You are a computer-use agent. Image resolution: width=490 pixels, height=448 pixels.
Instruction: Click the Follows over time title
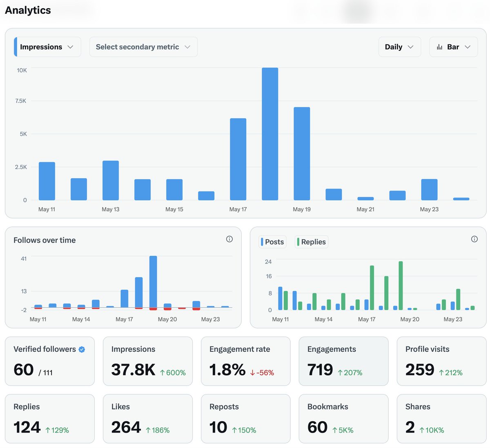coord(45,240)
